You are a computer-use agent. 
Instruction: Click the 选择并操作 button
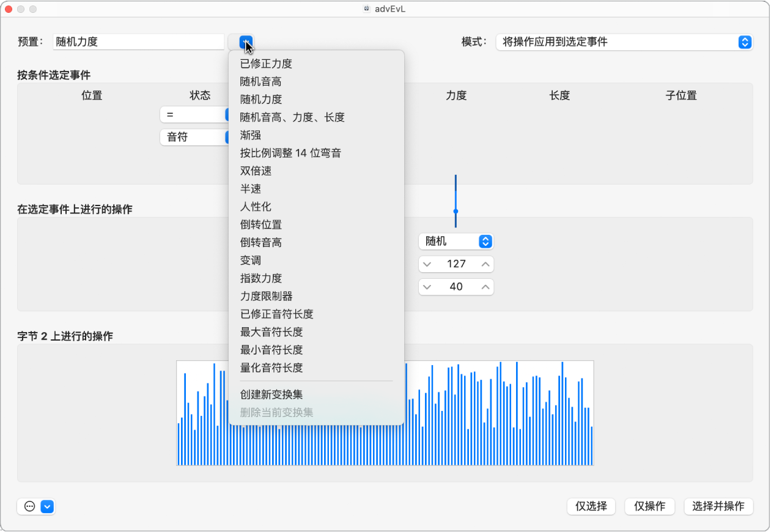[718, 506]
